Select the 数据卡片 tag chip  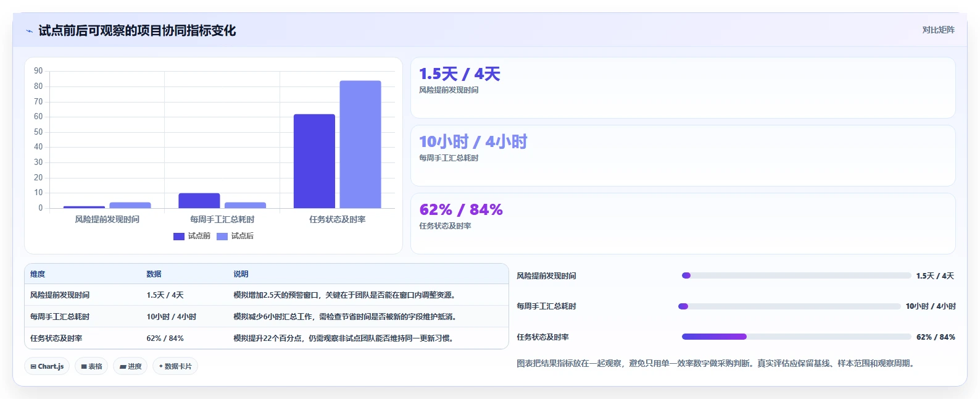175,366
